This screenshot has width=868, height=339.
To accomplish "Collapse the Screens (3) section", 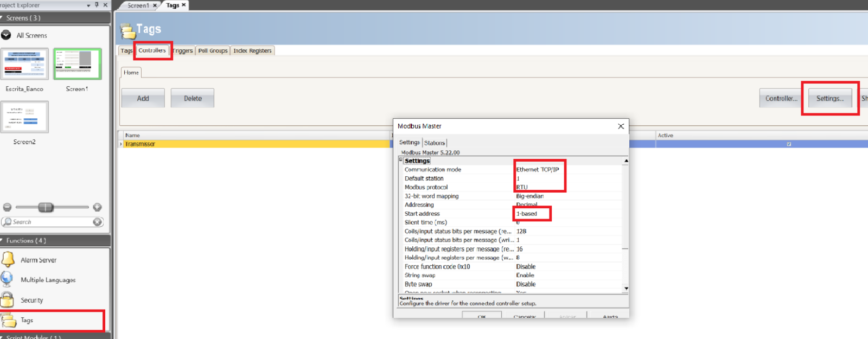I will pyautogui.click(x=2, y=18).
